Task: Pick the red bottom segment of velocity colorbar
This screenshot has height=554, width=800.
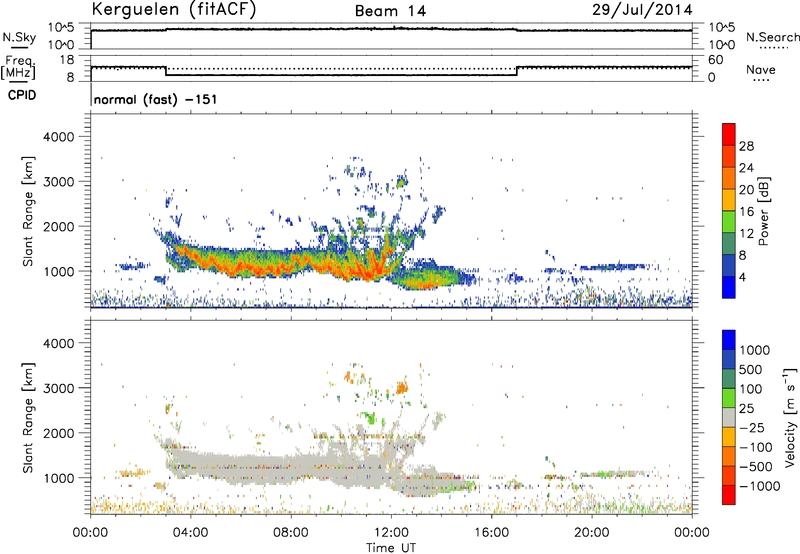Action: pyautogui.click(x=729, y=495)
